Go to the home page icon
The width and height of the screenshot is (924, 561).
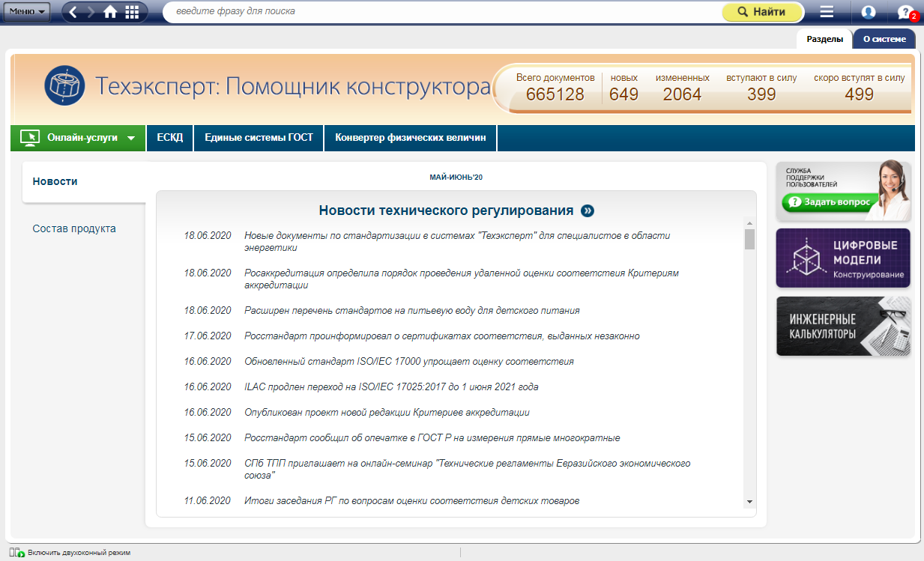point(111,12)
